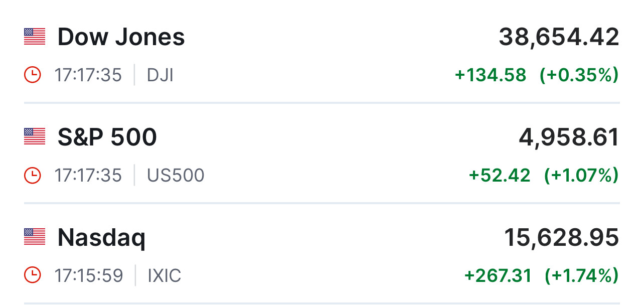Click the 17:15:59 timestamp for Nasdaq
The height and width of the screenshot is (307, 644).
click(88, 276)
